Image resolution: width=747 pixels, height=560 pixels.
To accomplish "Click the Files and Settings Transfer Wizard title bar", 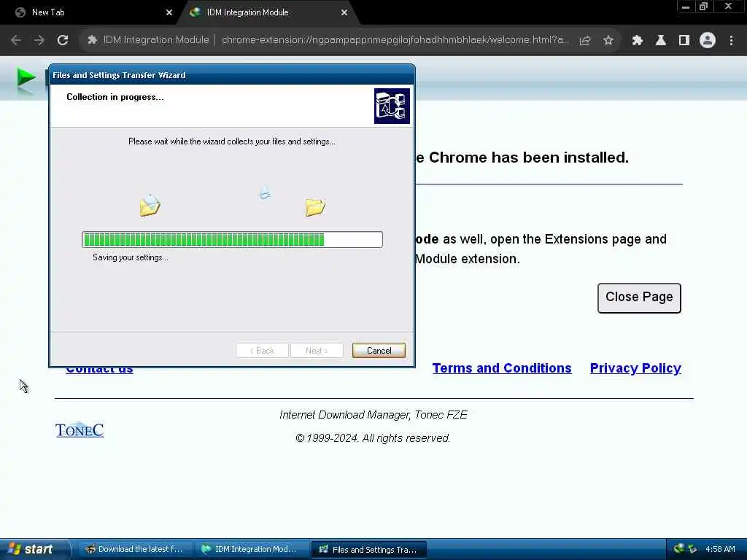I will click(232, 75).
